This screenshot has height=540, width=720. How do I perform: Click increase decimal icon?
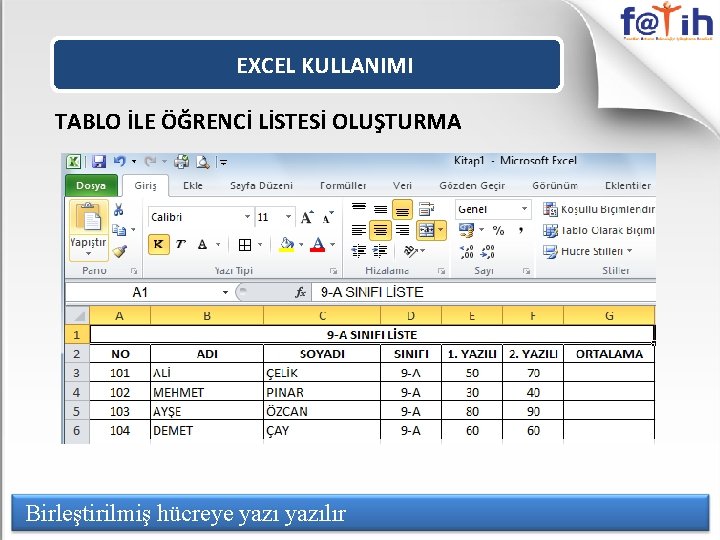click(x=467, y=251)
